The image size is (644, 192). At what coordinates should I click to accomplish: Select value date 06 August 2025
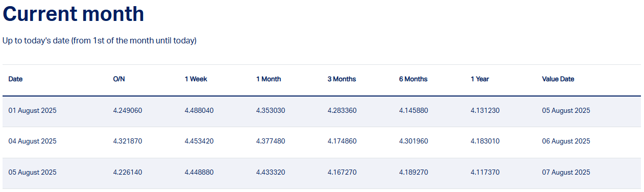[x=566, y=141]
